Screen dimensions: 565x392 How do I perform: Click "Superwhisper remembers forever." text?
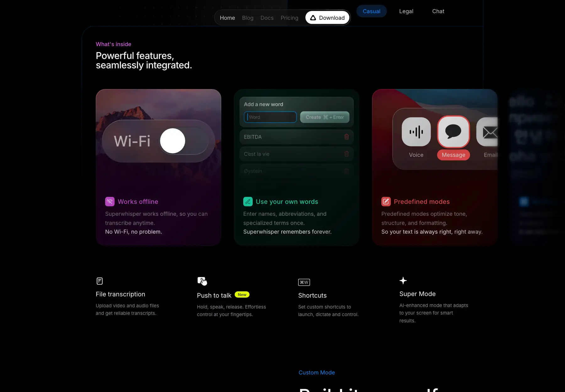[287, 232]
